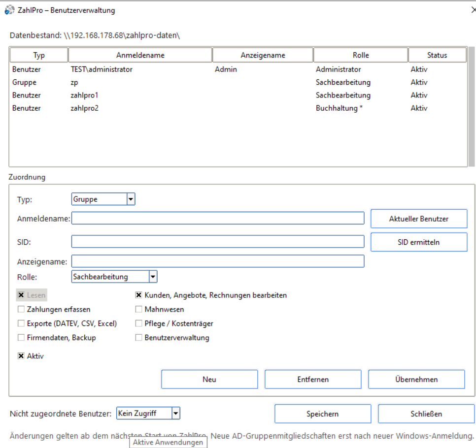Uncheck the Aktiv checkbox
This screenshot has width=476, height=448.
click(21, 356)
